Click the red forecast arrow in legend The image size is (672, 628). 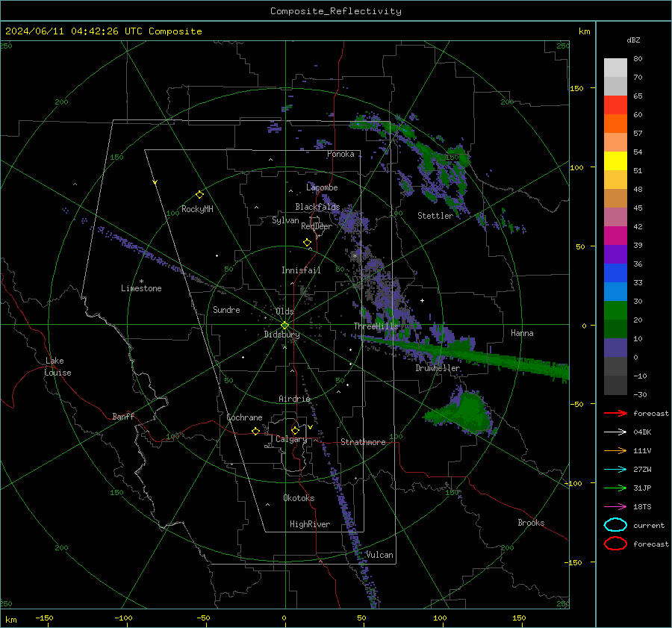pos(615,413)
